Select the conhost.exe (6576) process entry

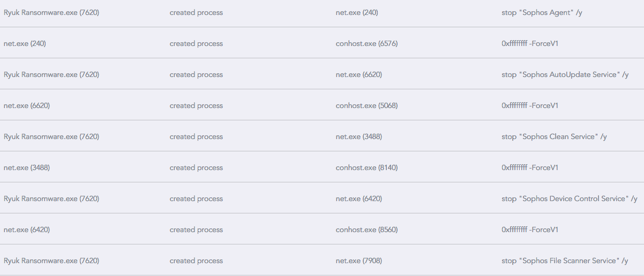(x=366, y=43)
